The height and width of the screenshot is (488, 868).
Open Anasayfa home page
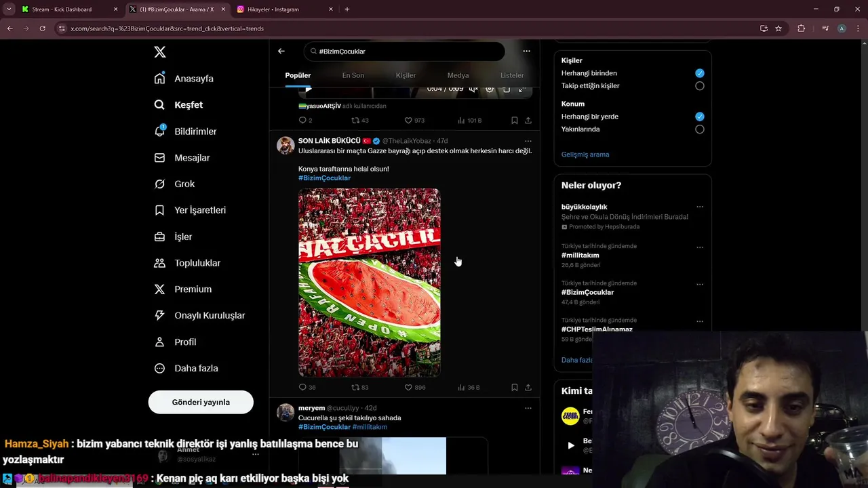pyautogui.click(x=184, y=79)
